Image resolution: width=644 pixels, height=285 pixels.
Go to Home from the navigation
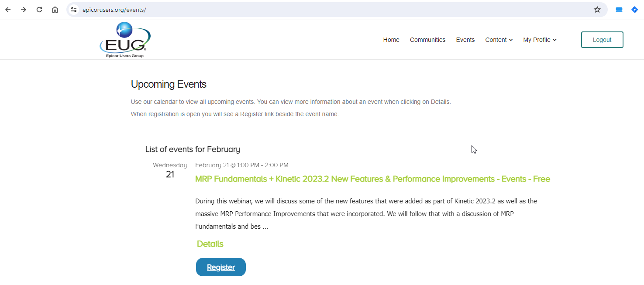391,40
